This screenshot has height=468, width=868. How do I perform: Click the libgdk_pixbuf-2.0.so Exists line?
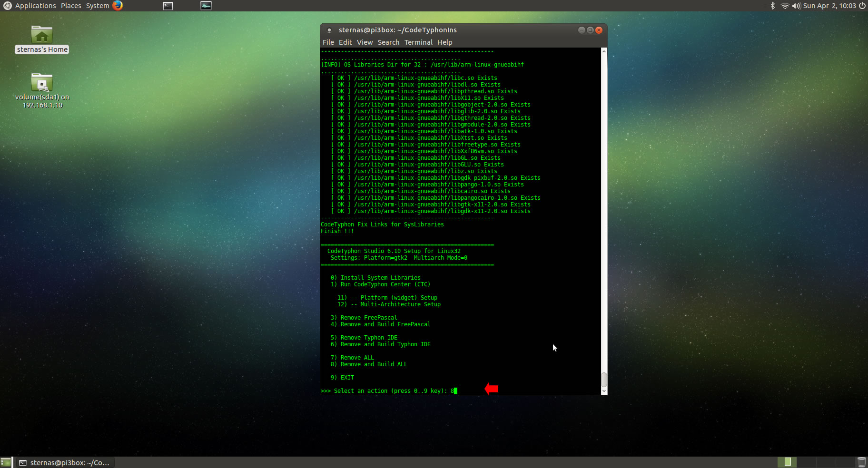click(435, 178)
